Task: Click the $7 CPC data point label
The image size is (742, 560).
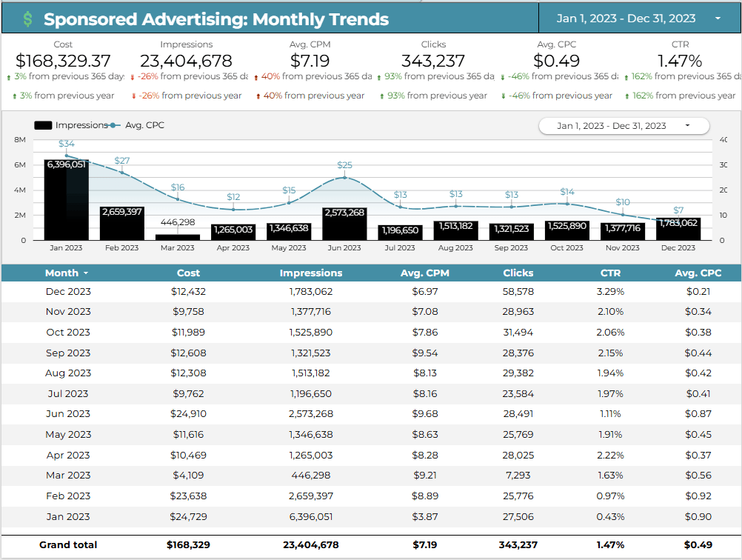Action: click(678, 210)
